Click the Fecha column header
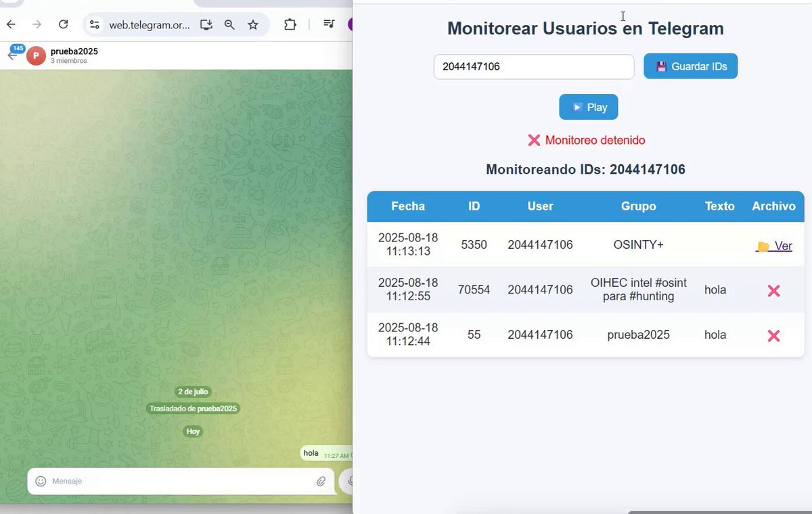812x514 pixels. pos(408,206)
